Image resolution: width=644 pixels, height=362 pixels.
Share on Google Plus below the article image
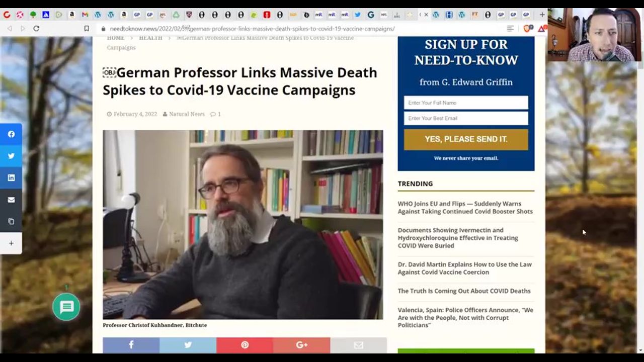click(301, 345)
